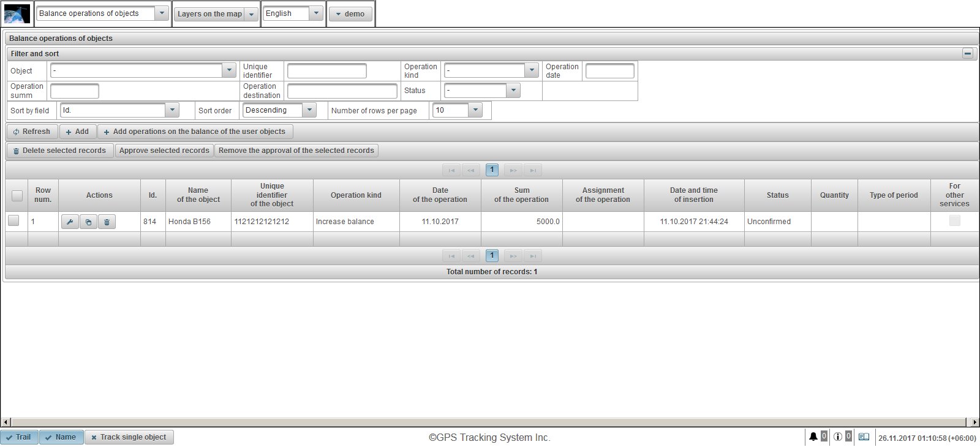This screenshot has height=447, width=980.
Task: Click the globe logo in top-left corner
Action: point(17,13)
